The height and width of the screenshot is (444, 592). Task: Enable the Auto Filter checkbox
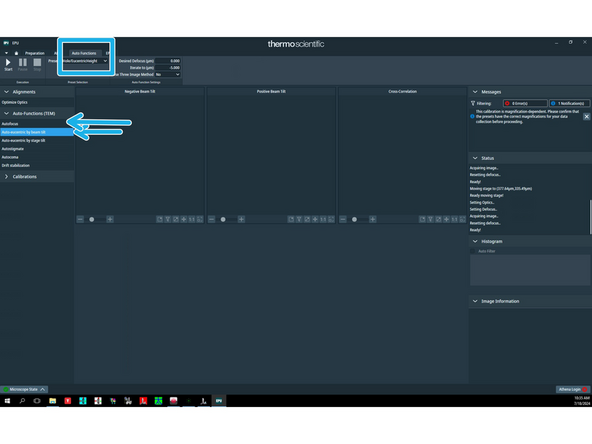click(x=473, y=251)
